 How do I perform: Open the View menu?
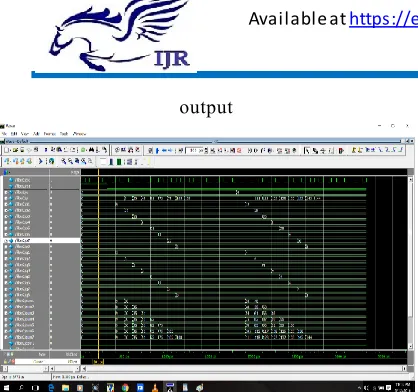pos(25,134)
